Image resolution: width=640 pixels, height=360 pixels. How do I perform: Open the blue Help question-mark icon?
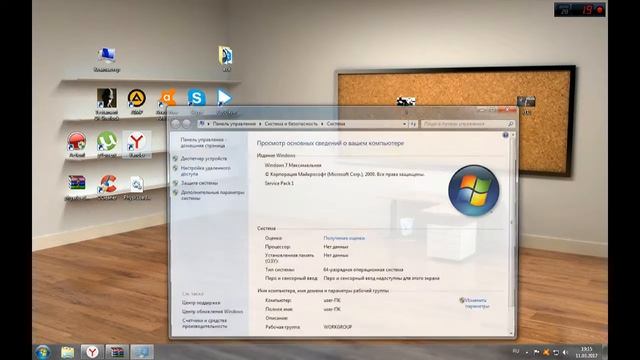(505, 135)
